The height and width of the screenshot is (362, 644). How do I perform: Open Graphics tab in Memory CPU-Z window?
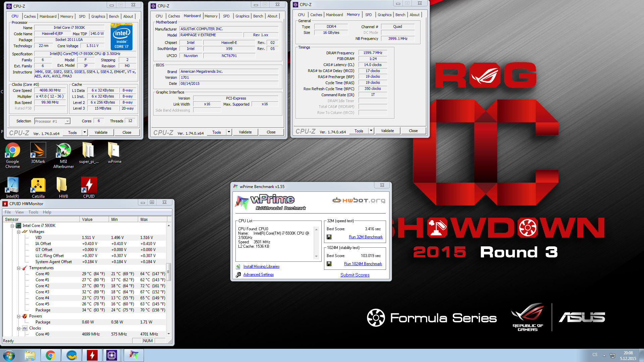click(x=384, y=15)
